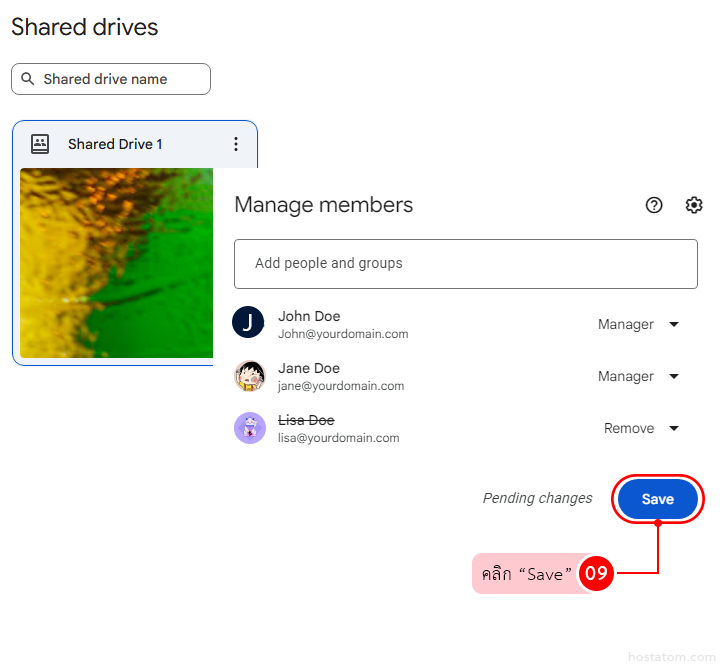This screenshot has height=666, width=720.
Task: Click the Jane Doe name
Action: (309, 368)
